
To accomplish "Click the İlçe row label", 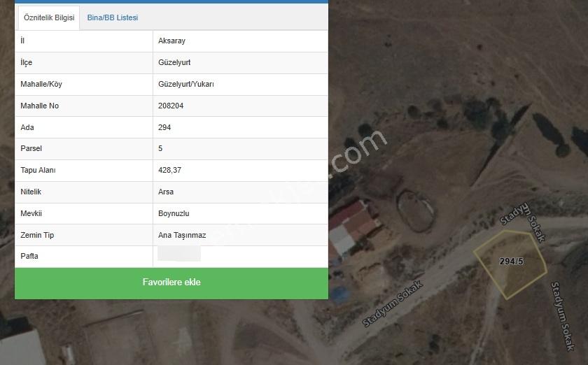I will 27,63.
